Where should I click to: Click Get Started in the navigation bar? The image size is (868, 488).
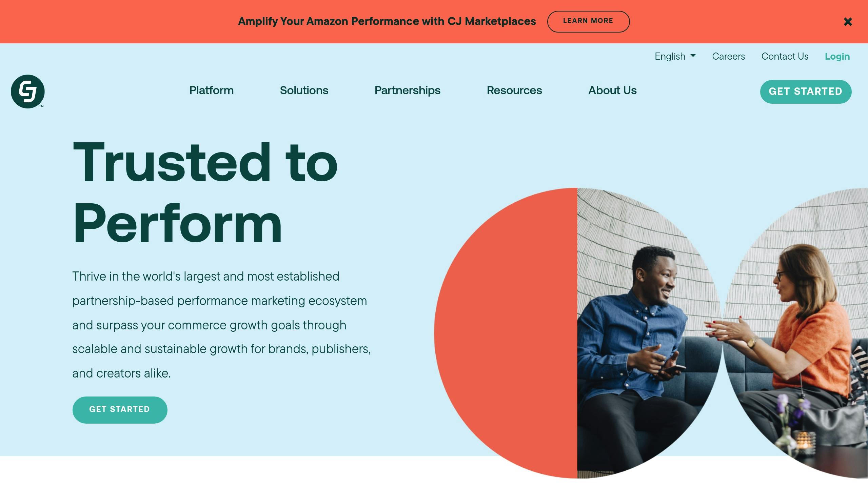(x=805, y=91)
